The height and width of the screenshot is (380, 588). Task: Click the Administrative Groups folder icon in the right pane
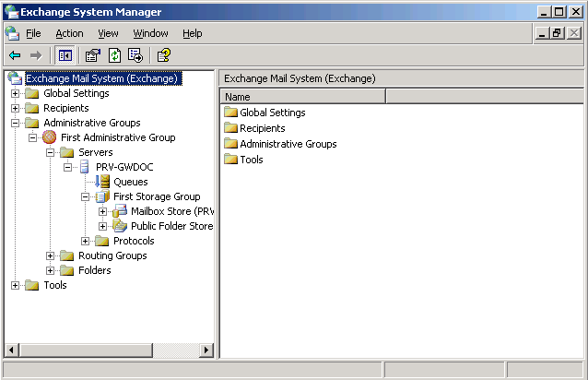[231, 144]
